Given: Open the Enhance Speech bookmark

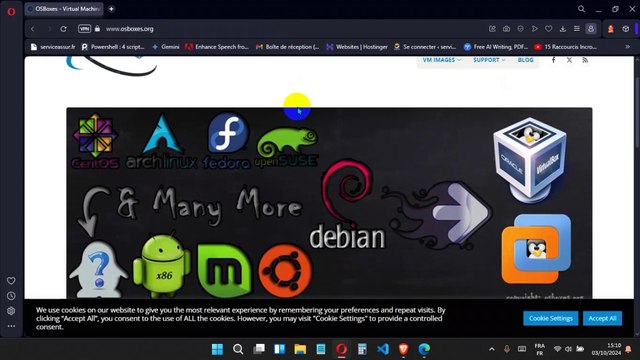Looking at the screenshot, I should pos(217,47).
